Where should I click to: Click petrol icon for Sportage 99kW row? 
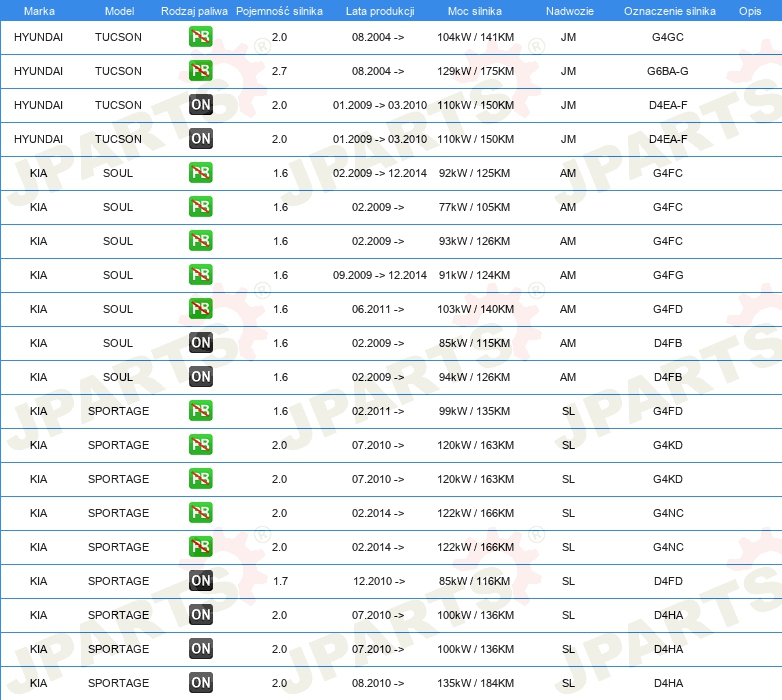(200, 411)
